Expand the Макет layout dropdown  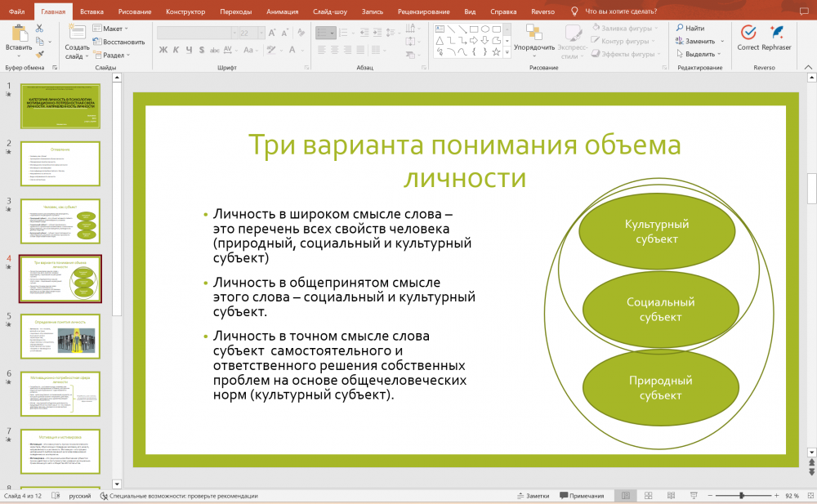113,29
